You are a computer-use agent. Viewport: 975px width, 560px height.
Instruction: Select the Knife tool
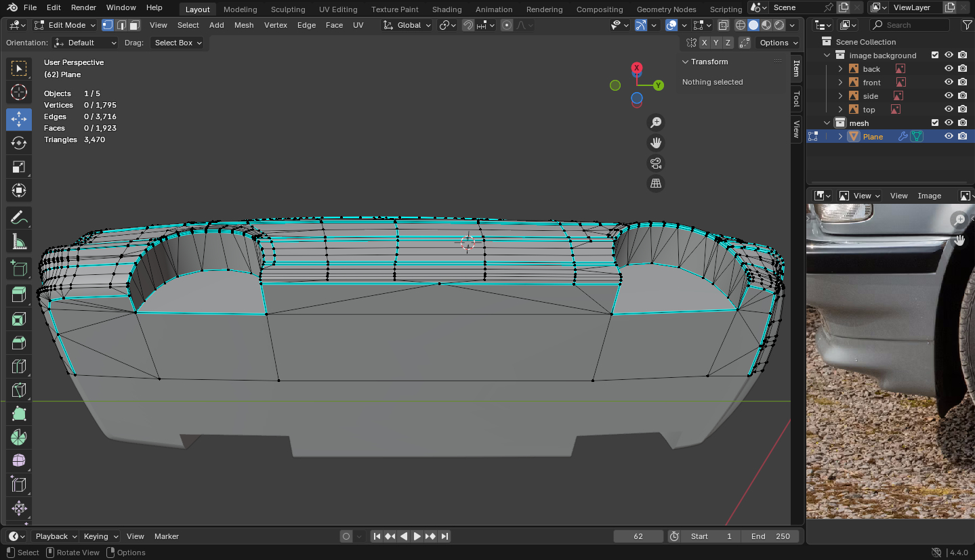pos(19,390)
